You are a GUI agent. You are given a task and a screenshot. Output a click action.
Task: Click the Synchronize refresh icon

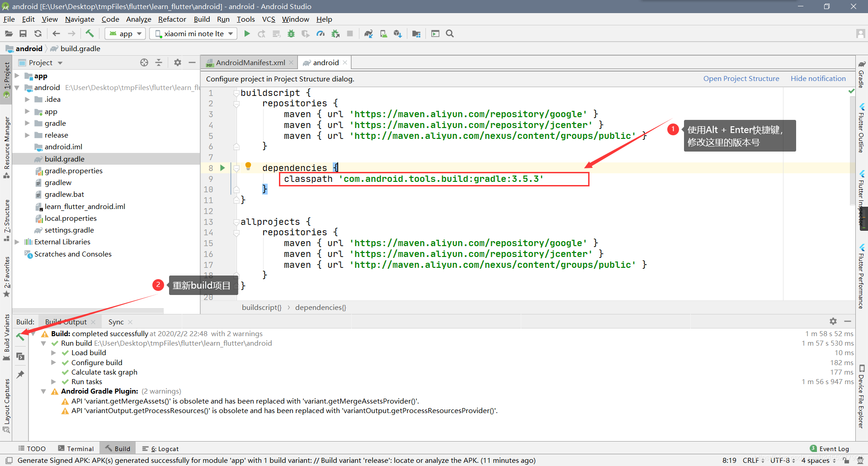pos(38,33)
